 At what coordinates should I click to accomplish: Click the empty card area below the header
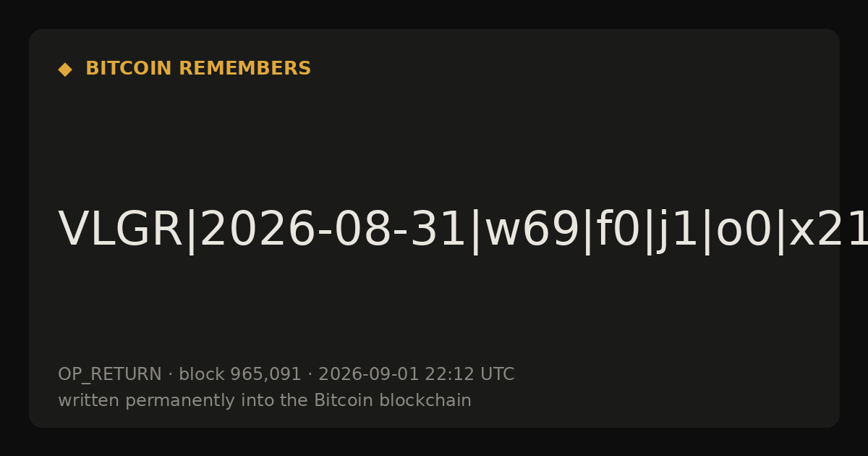pos(434,138)
